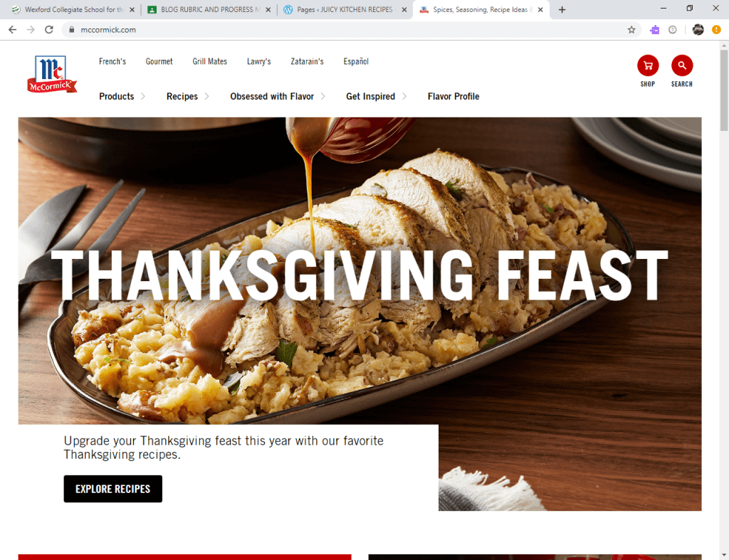Open the Shop cart icon
The width and height of the screenshot is (729, 560).
coord(648,65)
